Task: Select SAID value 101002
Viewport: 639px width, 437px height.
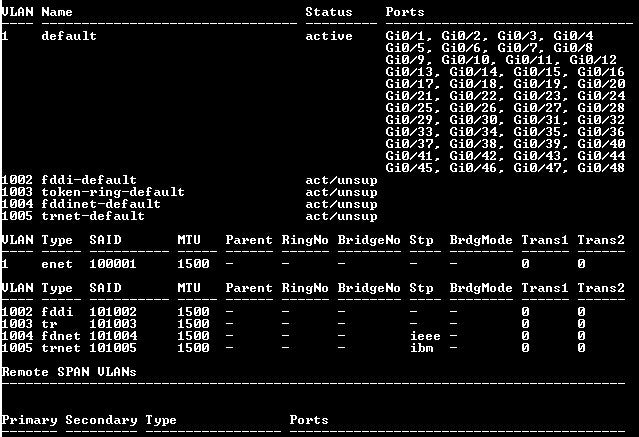Action: [x=113, y=312]
